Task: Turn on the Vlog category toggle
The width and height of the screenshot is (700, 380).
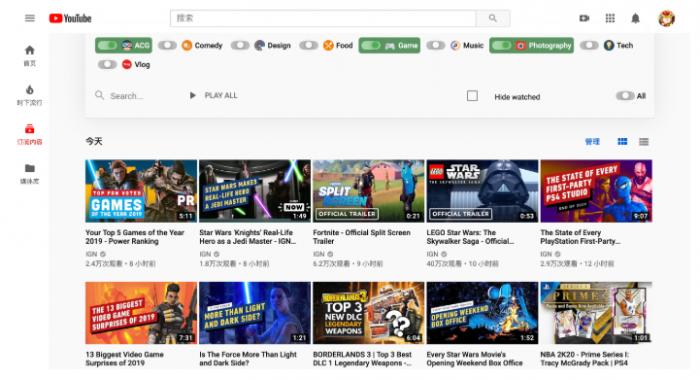Action: [107, 64]
